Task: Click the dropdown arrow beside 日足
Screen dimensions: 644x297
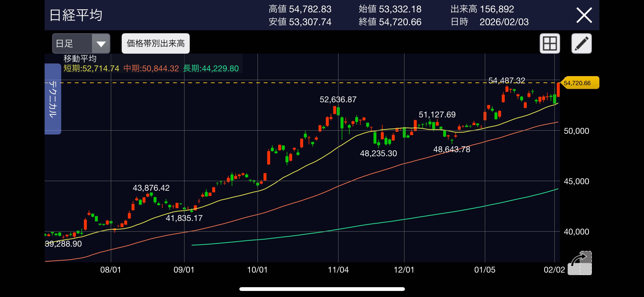Action: tap(101, 44)
